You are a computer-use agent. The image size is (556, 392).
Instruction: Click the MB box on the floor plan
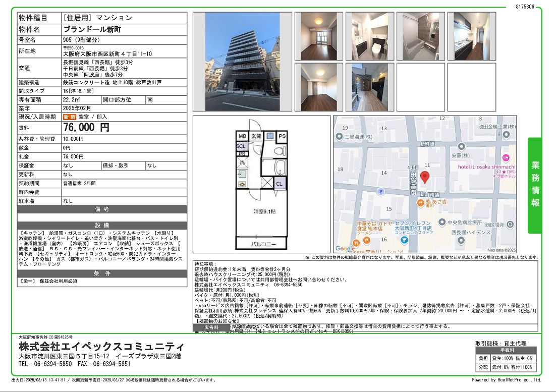tap(242, 136)
